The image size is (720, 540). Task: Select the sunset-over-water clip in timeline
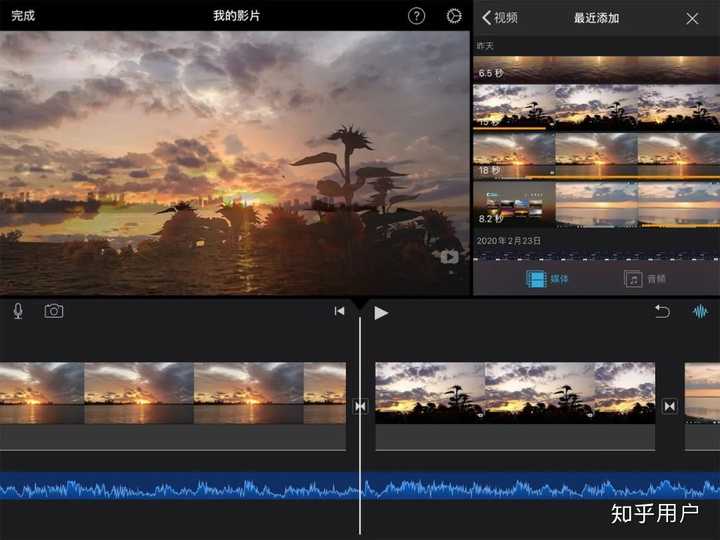[x=173, y=406]
